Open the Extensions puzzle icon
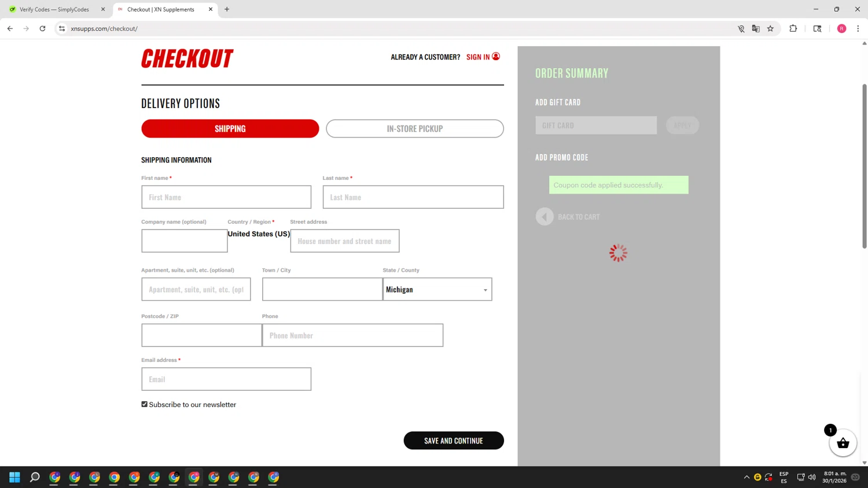This screenshot has width=868, height=488. (x=793, y=28)
